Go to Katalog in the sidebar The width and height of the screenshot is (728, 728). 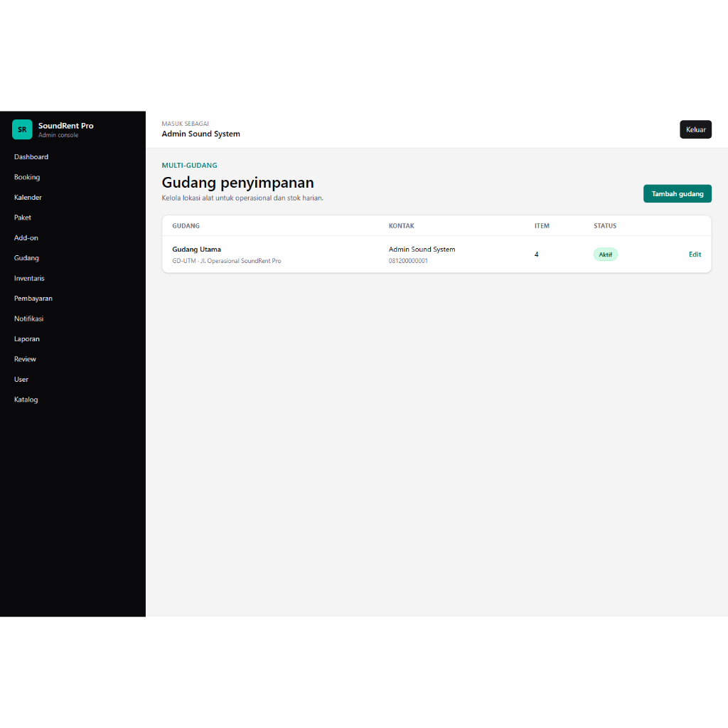click(x=26, y=400)
